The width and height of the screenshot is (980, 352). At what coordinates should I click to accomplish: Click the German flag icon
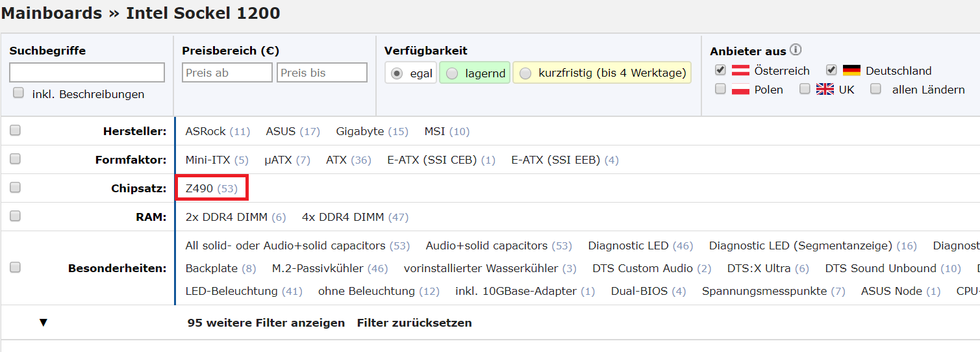[851, 71]
